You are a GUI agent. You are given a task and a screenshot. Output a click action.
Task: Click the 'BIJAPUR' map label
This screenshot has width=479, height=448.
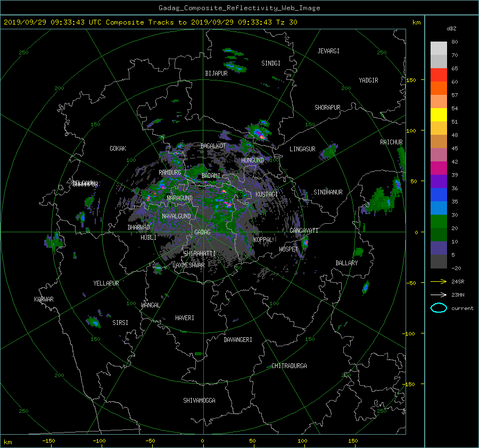pyautogui.click(x=216, y=74)
